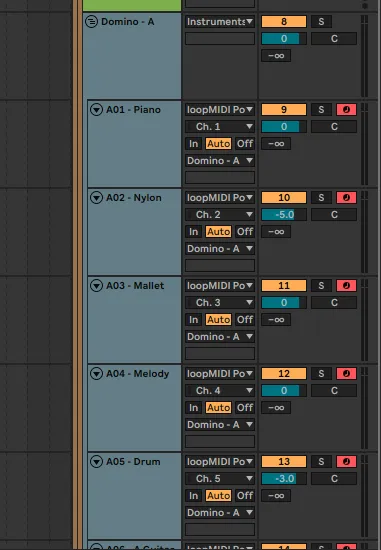Solo the A01 - Piano track

coord(321,109)
